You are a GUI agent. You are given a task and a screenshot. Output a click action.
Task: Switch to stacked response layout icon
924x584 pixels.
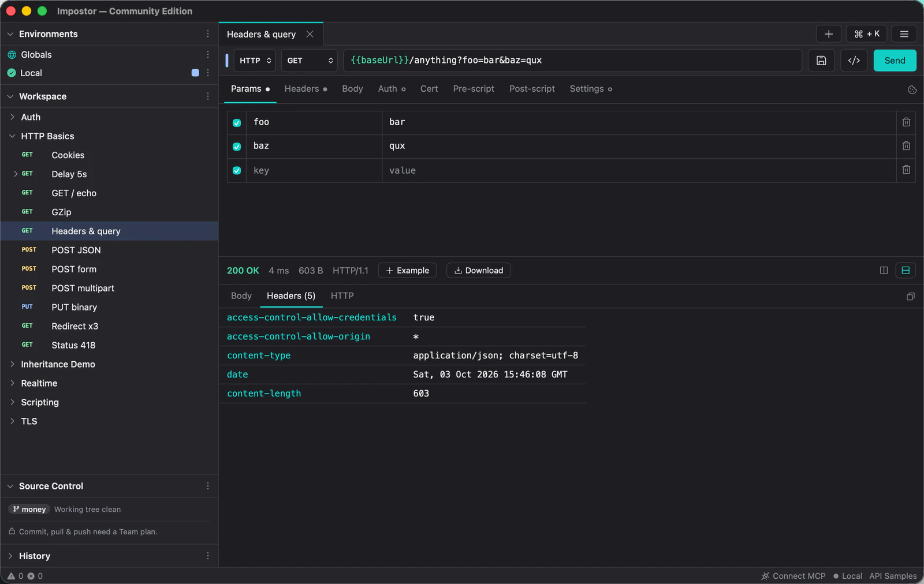pyautogui.click(x=906, y=271)
